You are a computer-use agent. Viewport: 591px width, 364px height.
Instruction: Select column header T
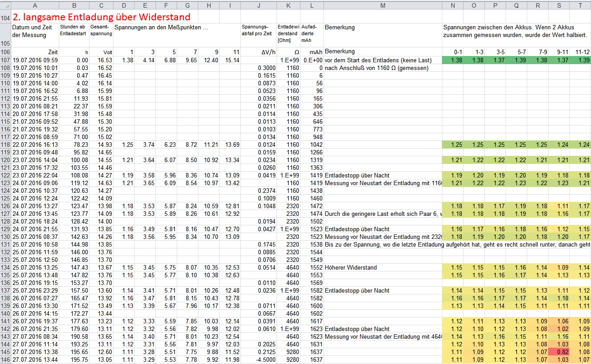click(580, 5)
